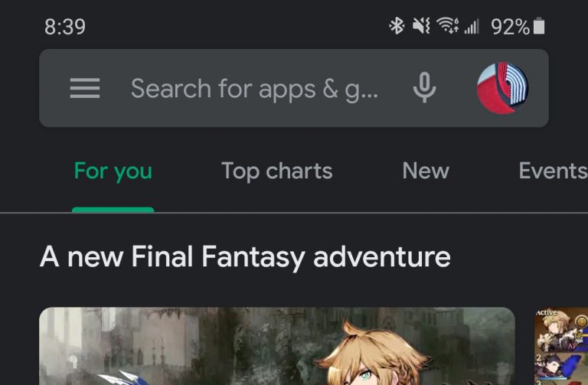Tap the Bluetooth status icon
Image resolution: width=588 pixels, height=385 pixels.
click(397, 26)
